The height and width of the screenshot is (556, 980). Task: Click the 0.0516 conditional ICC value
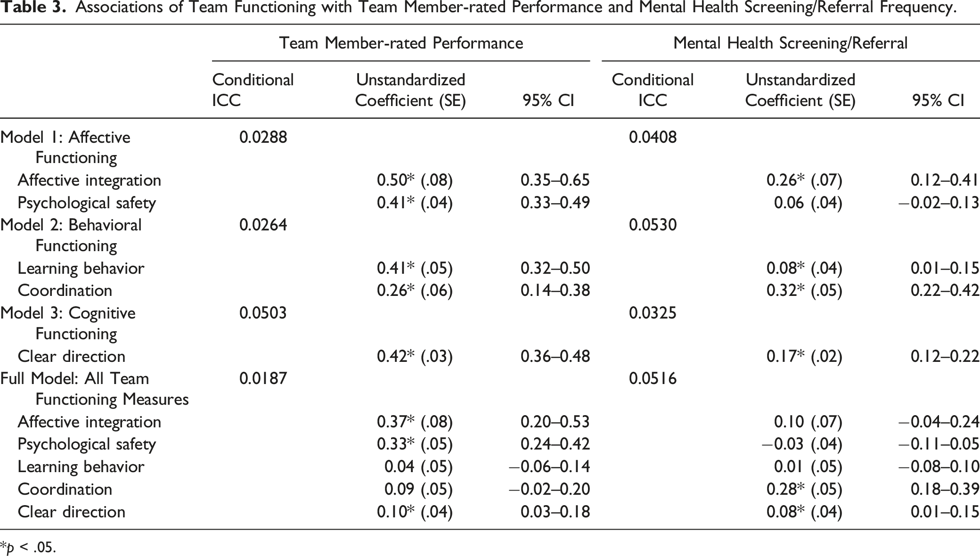(x=653, y=378)
